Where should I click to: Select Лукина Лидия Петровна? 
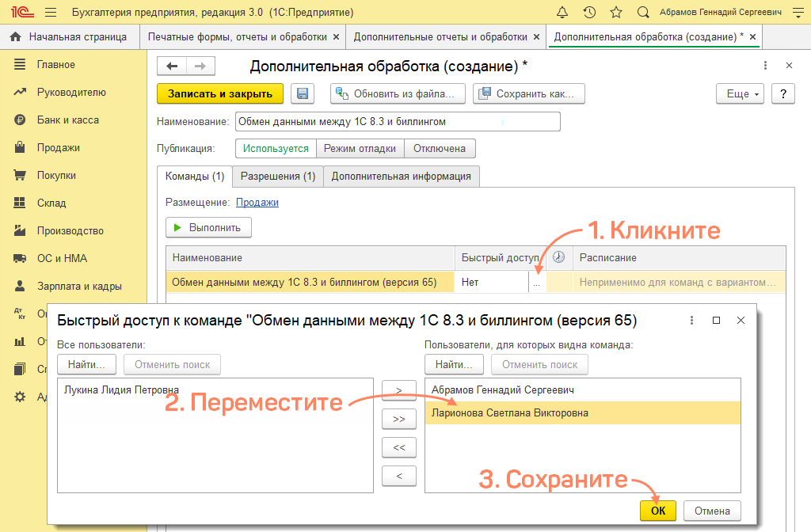pos(121,389)
